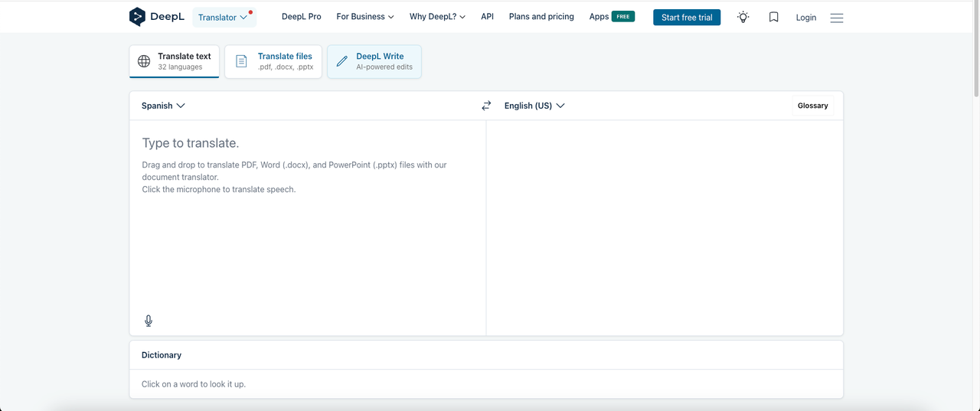Click the microphone to translate speech
980x411 pixels.
pos(149,321)
